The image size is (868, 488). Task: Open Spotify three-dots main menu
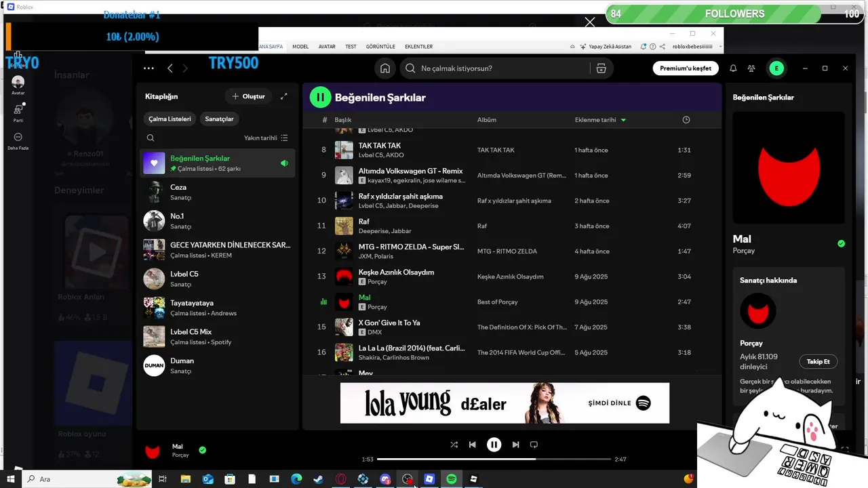(149, 68)
